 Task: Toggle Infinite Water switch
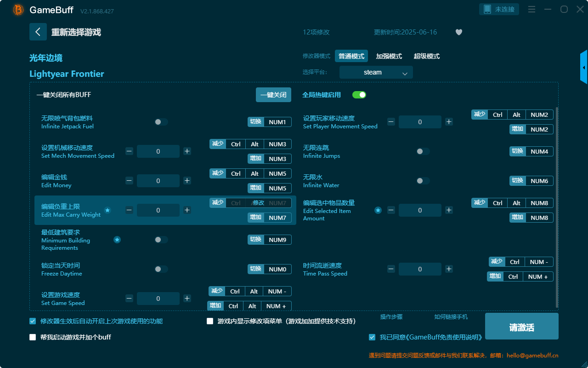click(423, 181)
